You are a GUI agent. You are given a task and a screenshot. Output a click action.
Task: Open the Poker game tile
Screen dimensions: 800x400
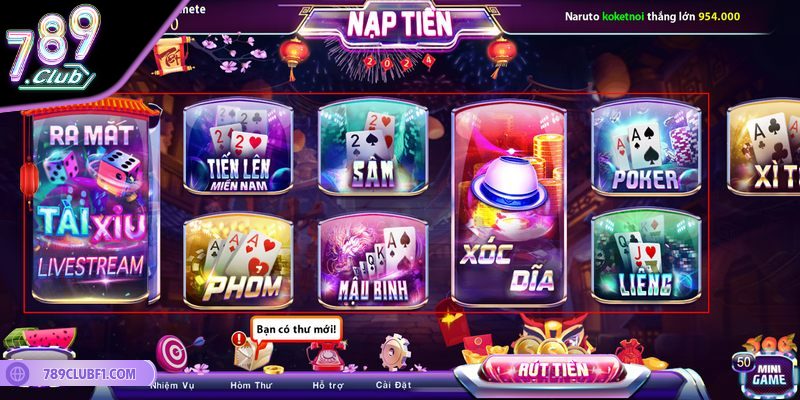646,147
